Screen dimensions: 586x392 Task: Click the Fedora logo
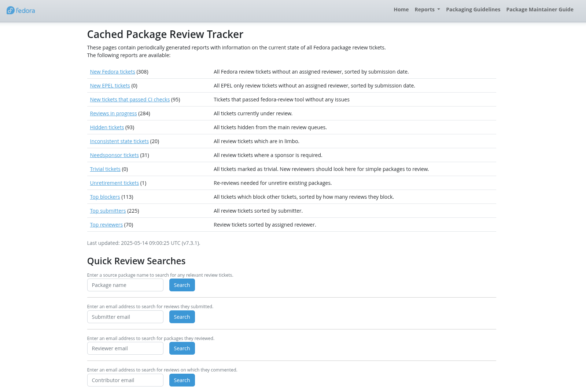(21, 10)
